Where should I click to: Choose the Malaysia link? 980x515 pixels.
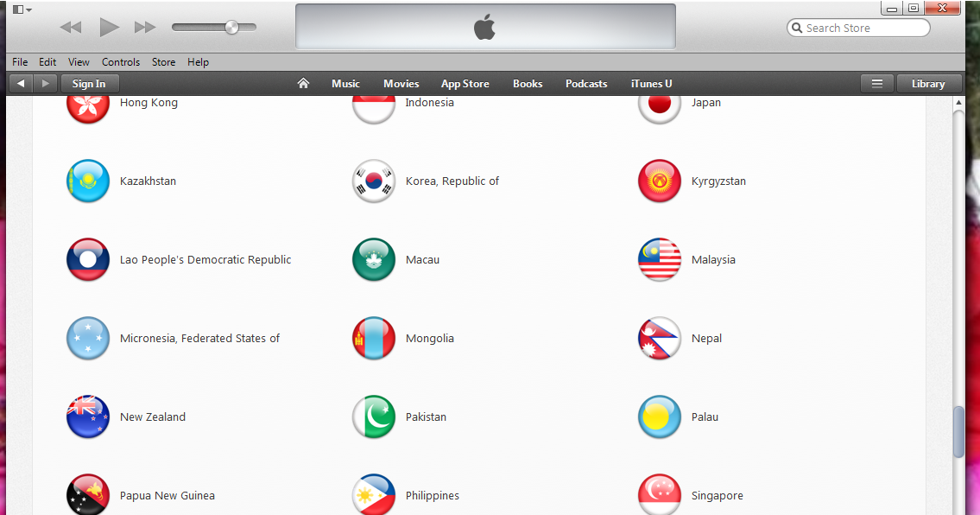pos(713,260)
